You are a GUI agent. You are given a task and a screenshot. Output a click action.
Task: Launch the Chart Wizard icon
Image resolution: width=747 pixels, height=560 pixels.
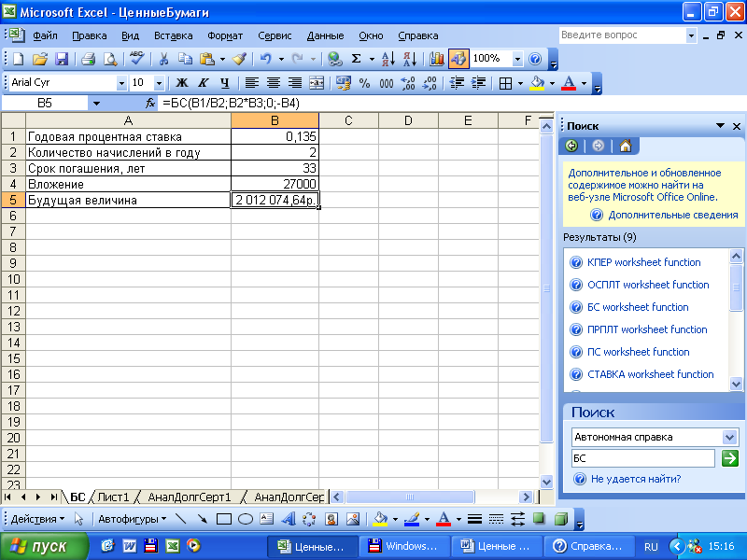click(436, 59)
